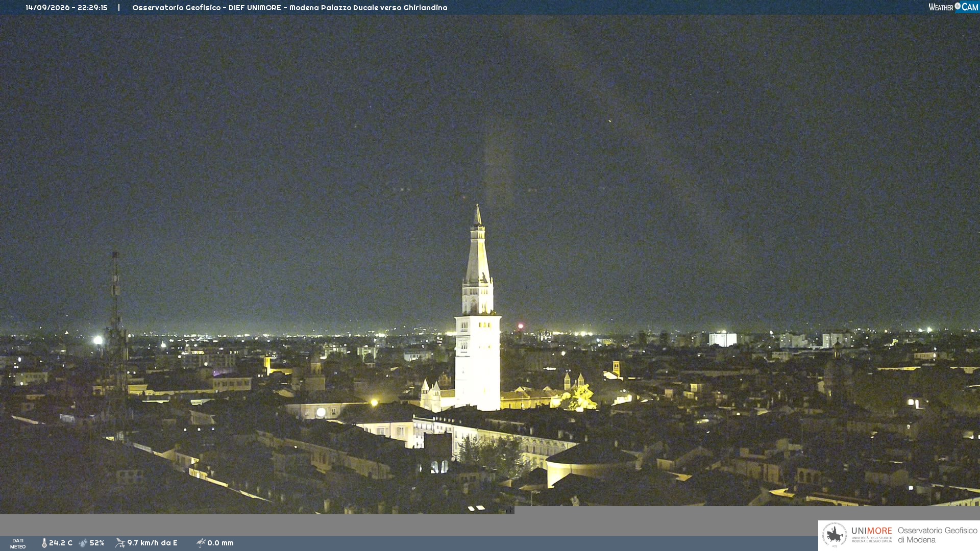
Task: Click the 9.7 km/h da E wind reading
Action: pos(152,543)
